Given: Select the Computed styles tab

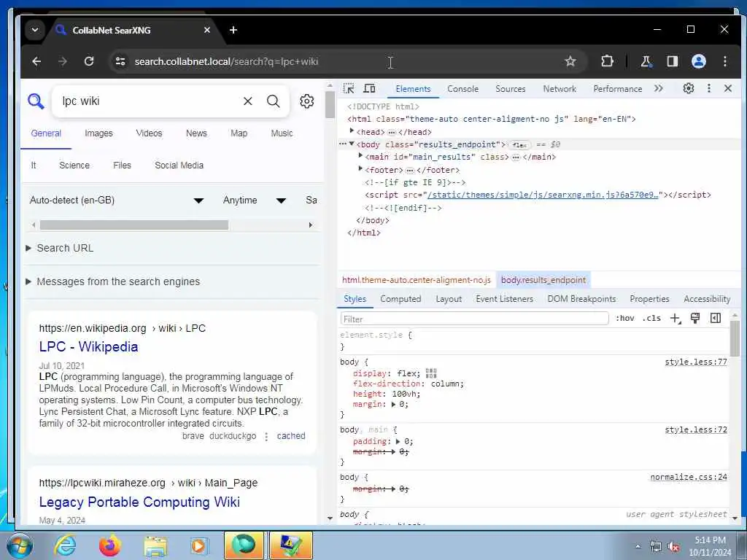Looking at the screenshot, I should [400, 299].
